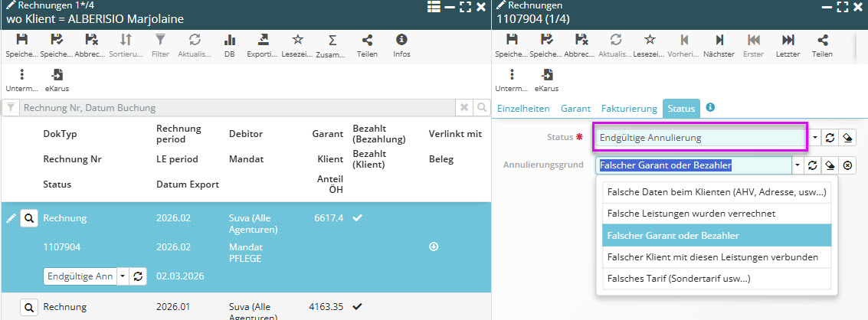Viewport: 868px width, 320px height.
Task: Choose 'Falsches Tarif (Sondertarif usw...)' option
Action: pyautogui.click(x=716, y=279)
